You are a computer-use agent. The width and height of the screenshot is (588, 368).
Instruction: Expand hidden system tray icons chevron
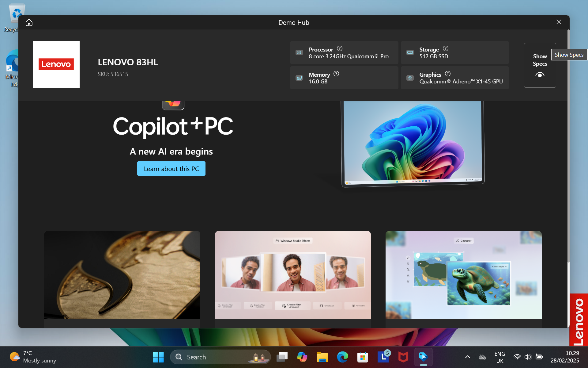(x=467, y=357)
